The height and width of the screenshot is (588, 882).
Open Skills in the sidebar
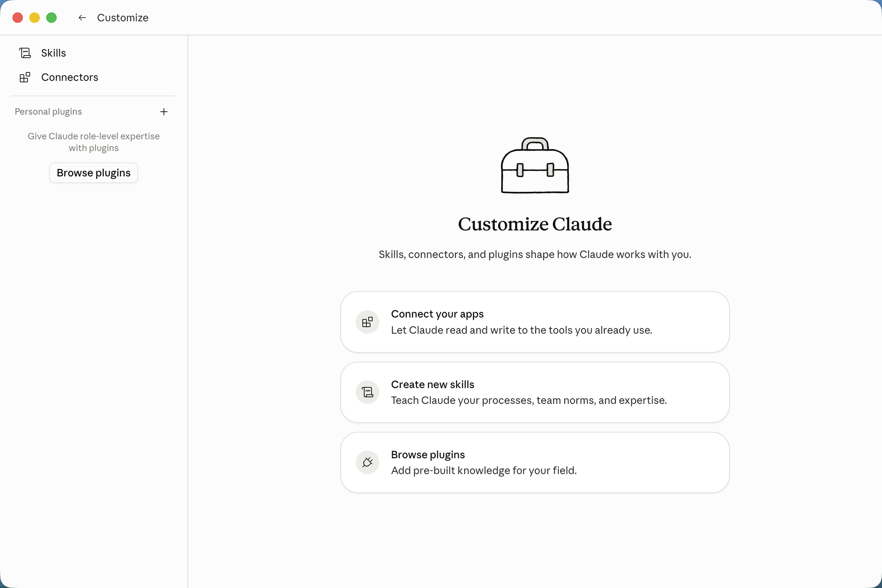(94, 53)
